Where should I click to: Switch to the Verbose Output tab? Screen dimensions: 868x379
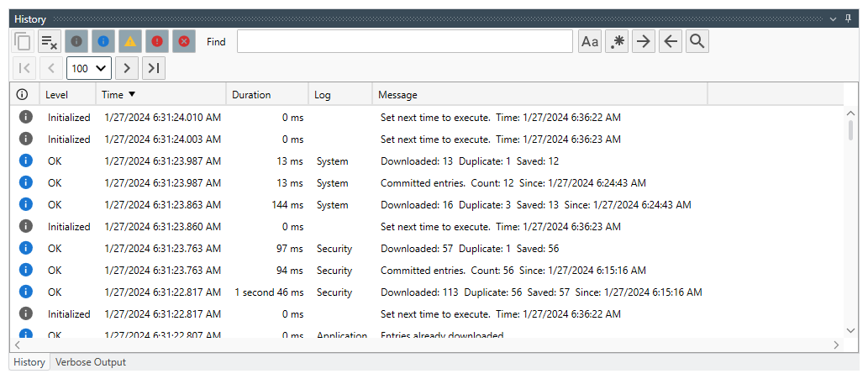click(x=91, y=362)
